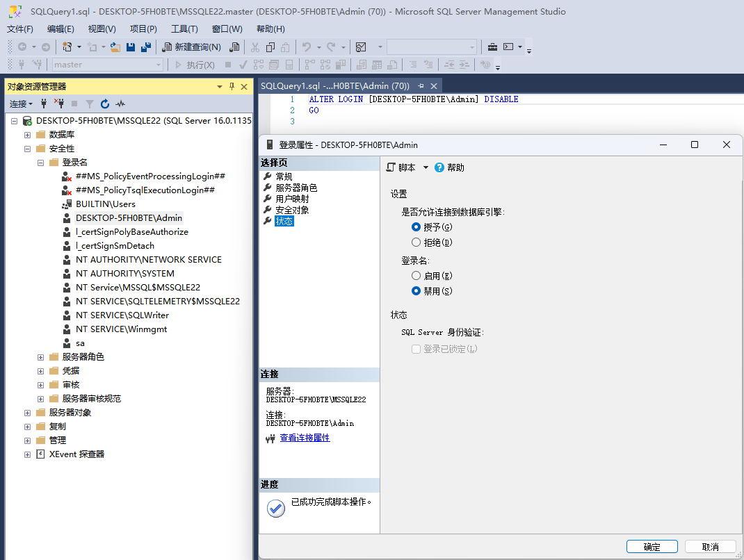Screen dimensions: 744x560
Task: Expand the 数据库 databases tree node
Action: 28,135
